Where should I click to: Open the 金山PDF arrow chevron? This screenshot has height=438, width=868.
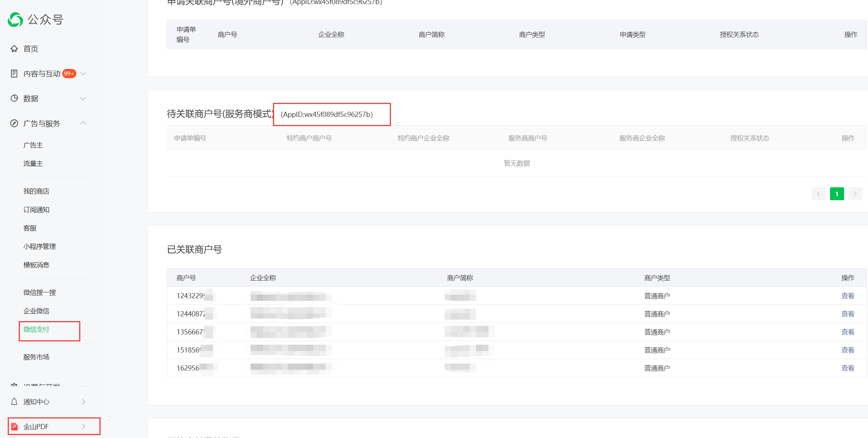(84, 427)
